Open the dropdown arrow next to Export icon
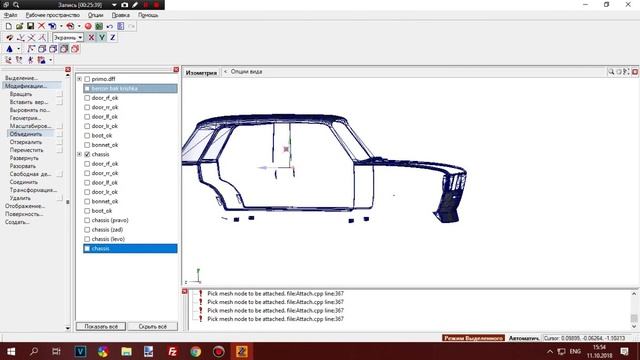 79,26
